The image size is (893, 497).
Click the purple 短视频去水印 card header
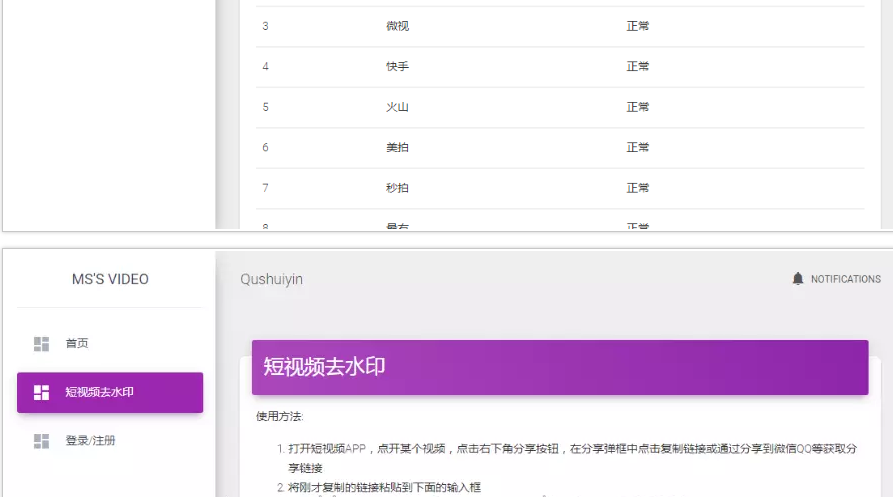pyautogui.click(x=559, y=367)
